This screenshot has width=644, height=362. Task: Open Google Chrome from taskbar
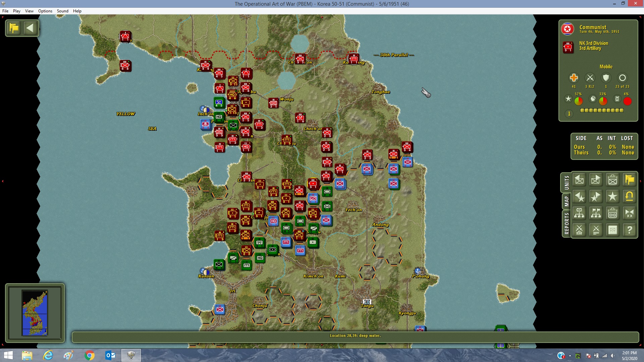click(x=90, y=355)
